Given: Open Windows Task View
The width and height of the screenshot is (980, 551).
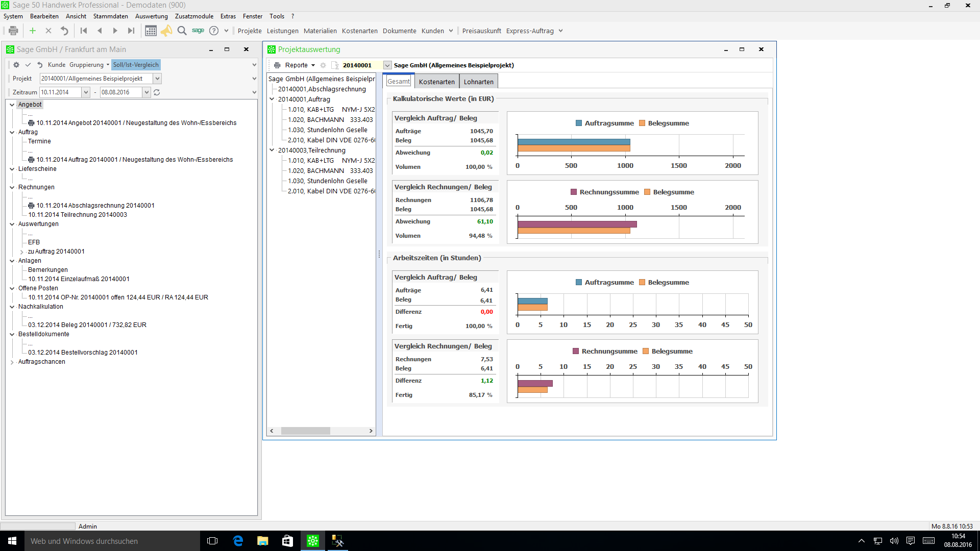Looking at the screenshot, I should [x=212, y=541].
